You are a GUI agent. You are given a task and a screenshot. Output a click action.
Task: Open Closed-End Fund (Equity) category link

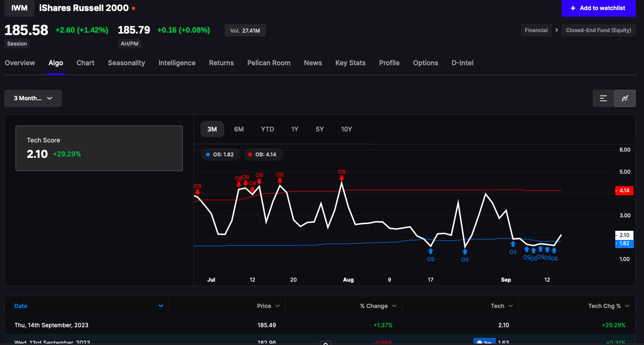(x=598, y=30)
